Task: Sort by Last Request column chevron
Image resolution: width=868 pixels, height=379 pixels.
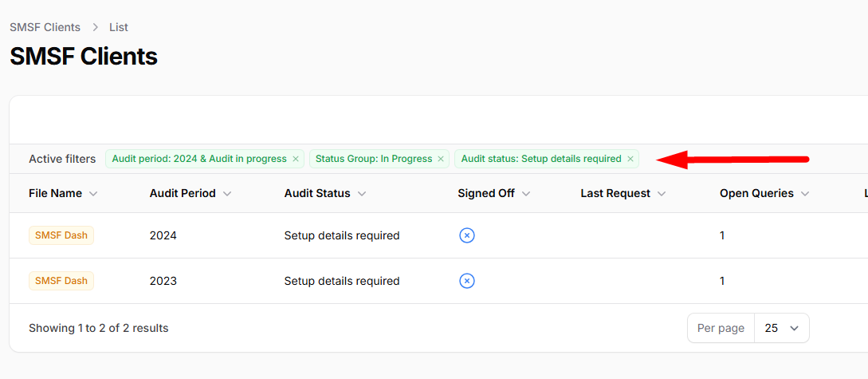Action: [x=662, y=193]
